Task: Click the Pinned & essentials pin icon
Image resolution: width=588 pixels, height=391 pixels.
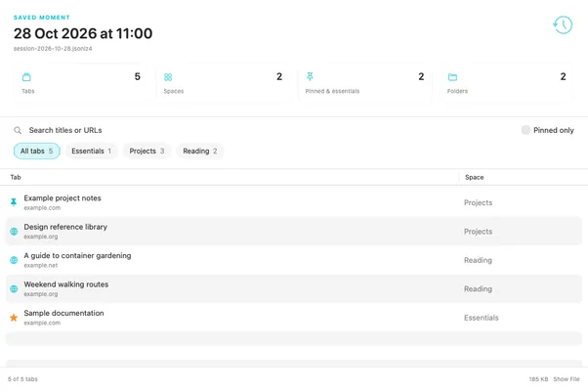Action: tap(310, 76)
